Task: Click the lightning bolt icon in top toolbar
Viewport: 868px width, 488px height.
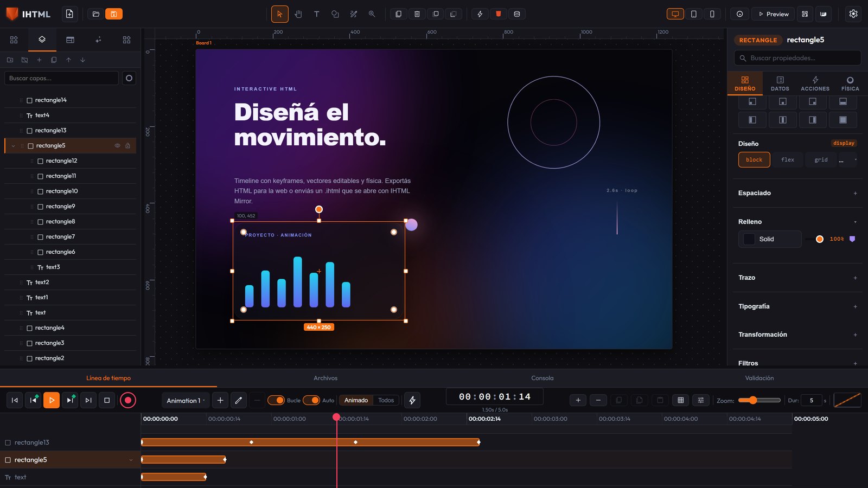Action: point(480,14)
